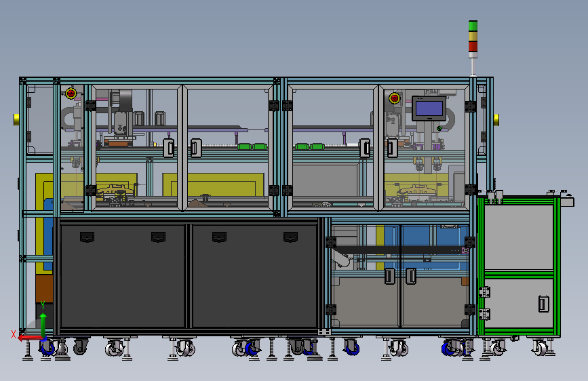Screen dimensions: 588x381
Task: Click the green Y axis arrow of triad
Action: (x=43, y=325)
